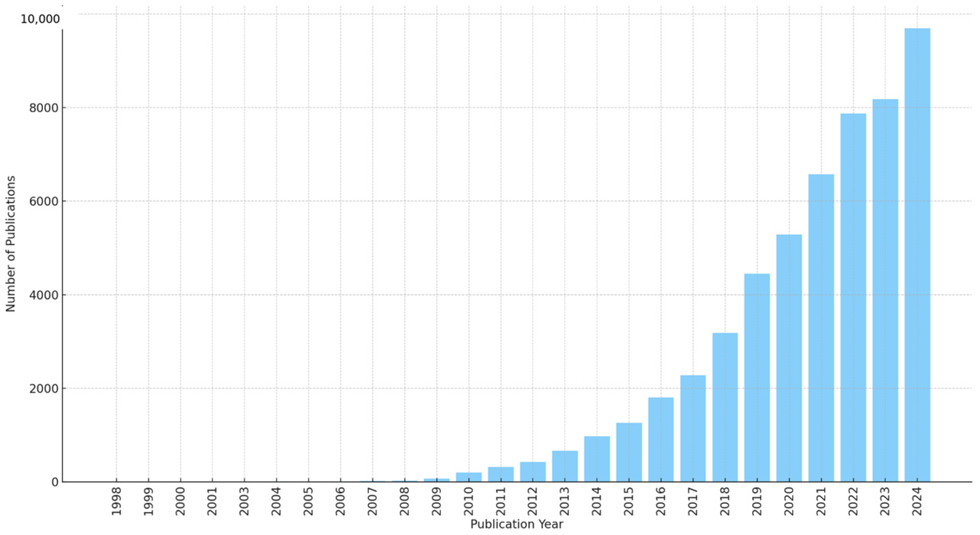Image resolution: width=980 pixels, height=535 pixels.
Task: Click the 2023 publications bar
Action: pos(885,290)
